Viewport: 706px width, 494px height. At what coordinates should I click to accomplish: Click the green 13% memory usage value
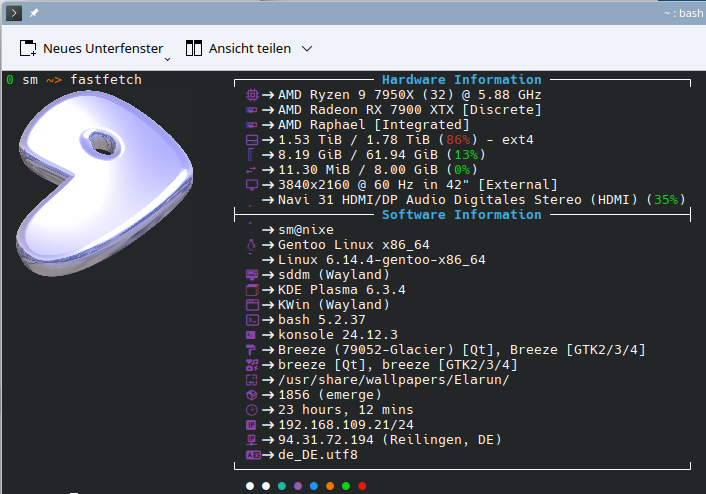(466, 155)
